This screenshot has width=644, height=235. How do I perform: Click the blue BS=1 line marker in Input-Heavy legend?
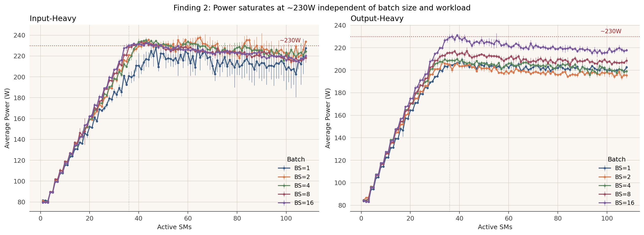coord(284,168)
